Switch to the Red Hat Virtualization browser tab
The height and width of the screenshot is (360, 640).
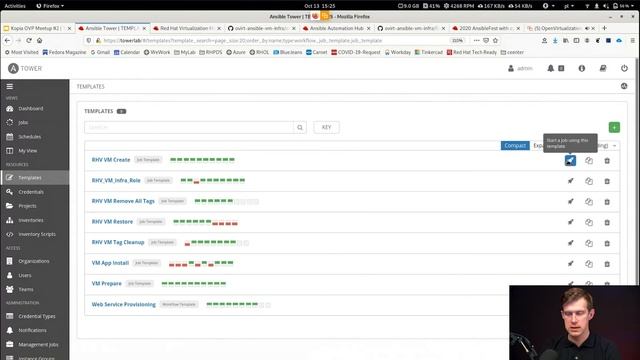(187, 28)
